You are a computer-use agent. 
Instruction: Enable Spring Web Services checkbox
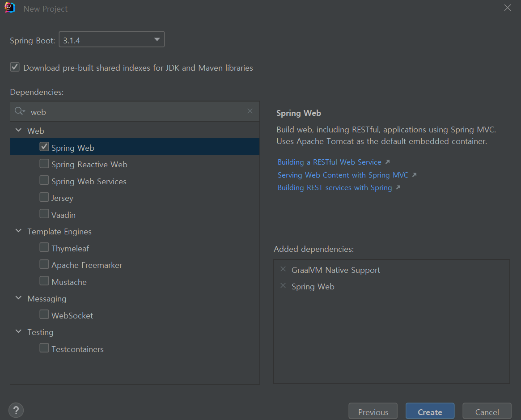coord(44,180)
